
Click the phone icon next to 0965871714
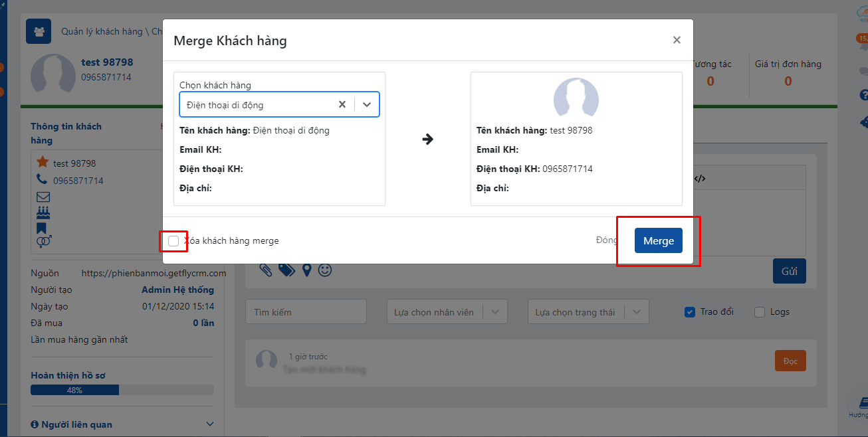point(43,179)
